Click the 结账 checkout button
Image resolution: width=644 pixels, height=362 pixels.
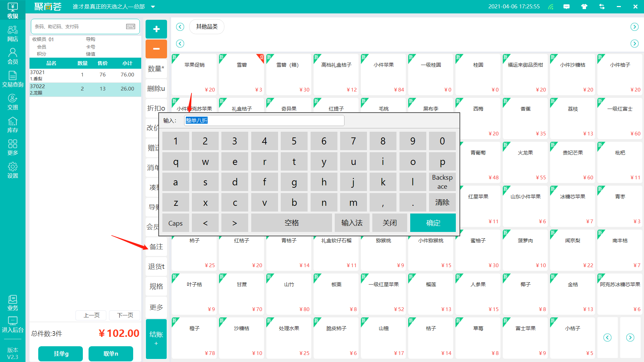point(156,338)
